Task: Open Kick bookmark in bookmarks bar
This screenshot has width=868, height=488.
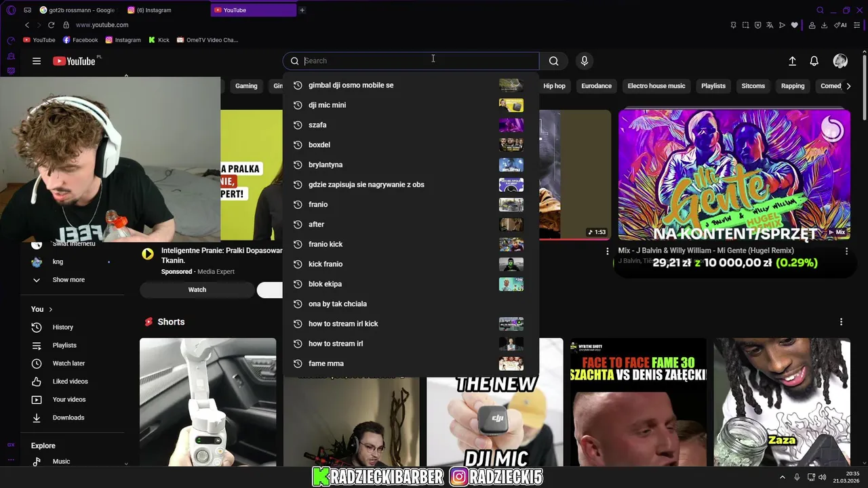Action: coord(159,40)
